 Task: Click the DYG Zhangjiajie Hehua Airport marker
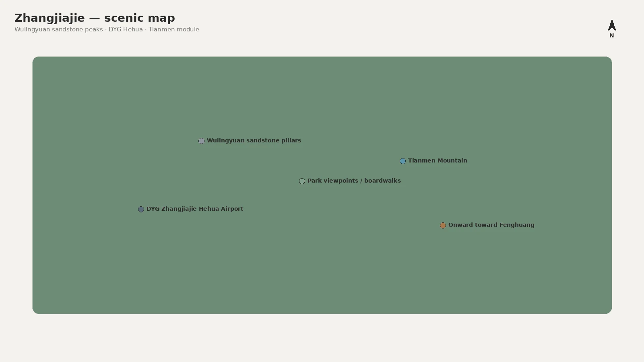(141, 209)
